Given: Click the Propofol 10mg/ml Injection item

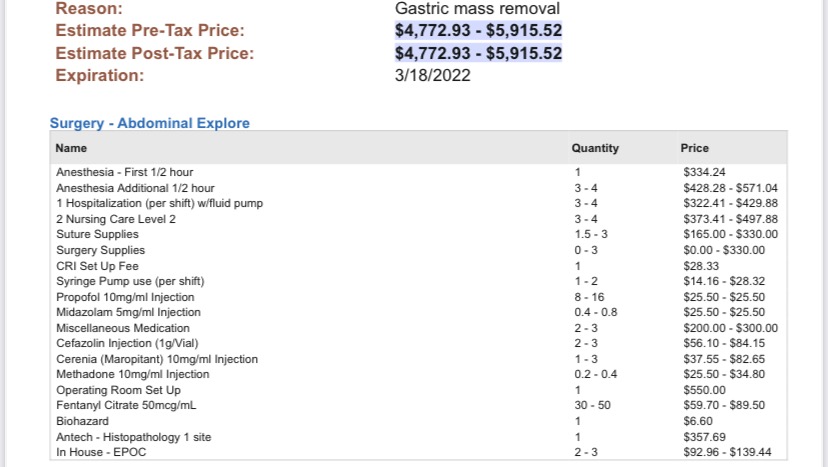Looking at the screenshot, I should [125, 297].
